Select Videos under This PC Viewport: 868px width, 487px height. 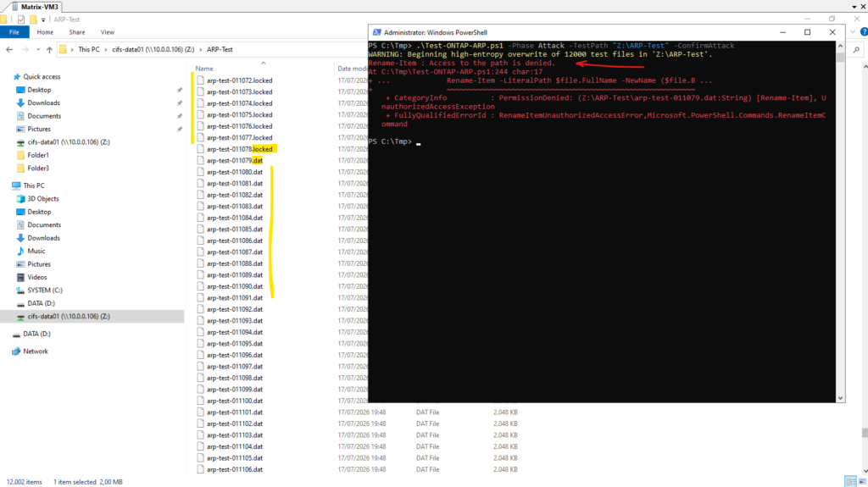37,277
